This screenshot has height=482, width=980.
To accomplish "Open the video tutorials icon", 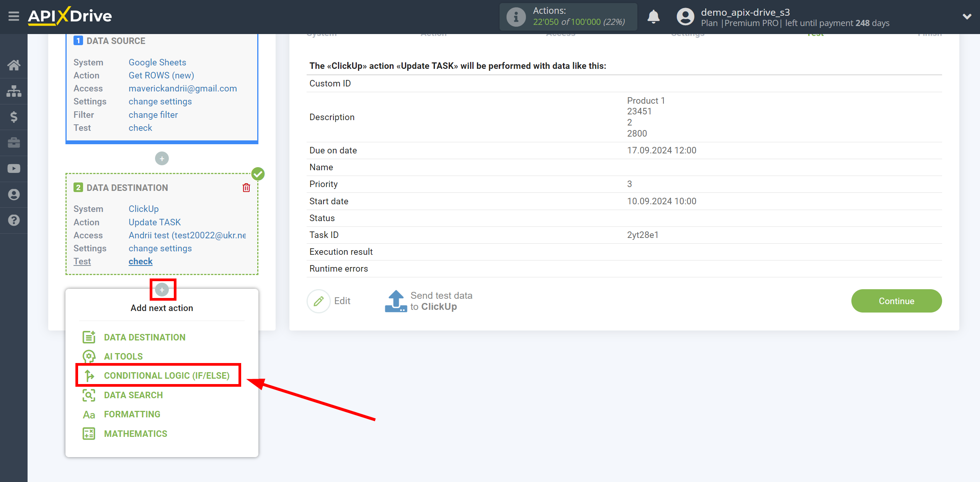I will [14, 169].
